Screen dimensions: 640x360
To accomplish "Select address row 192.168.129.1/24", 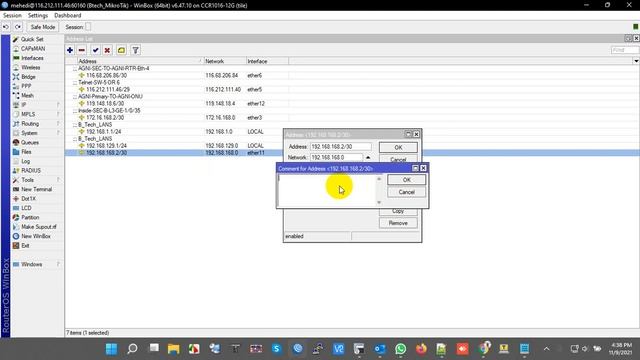I will [x=352, y=146].
